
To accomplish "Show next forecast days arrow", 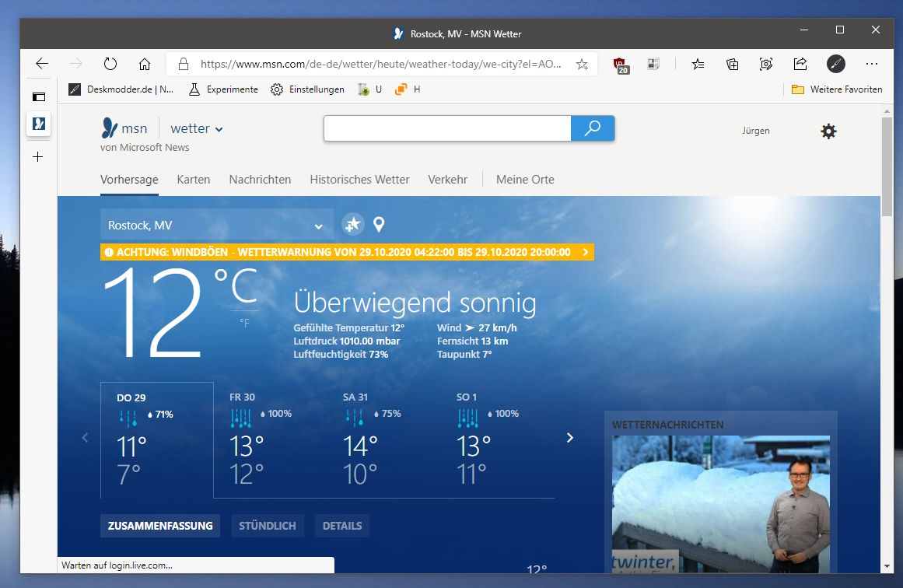I will 569,438.
